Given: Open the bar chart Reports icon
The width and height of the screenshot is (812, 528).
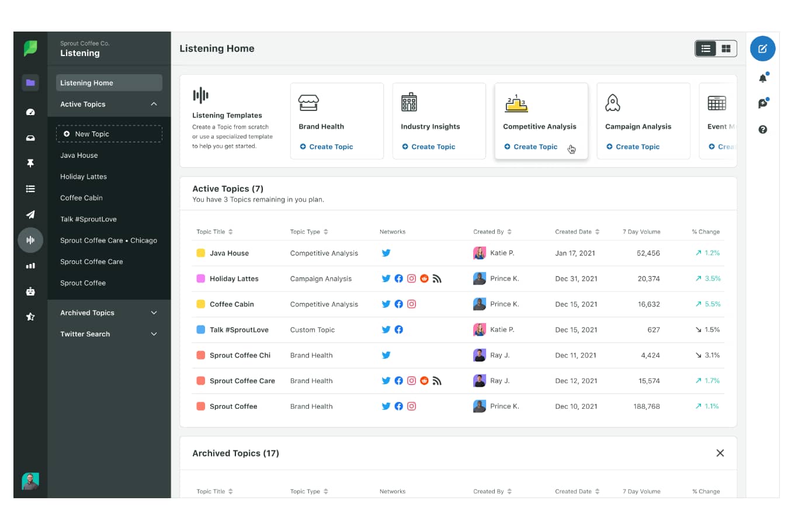Looking at the screenshot, I should coord(30,266).
